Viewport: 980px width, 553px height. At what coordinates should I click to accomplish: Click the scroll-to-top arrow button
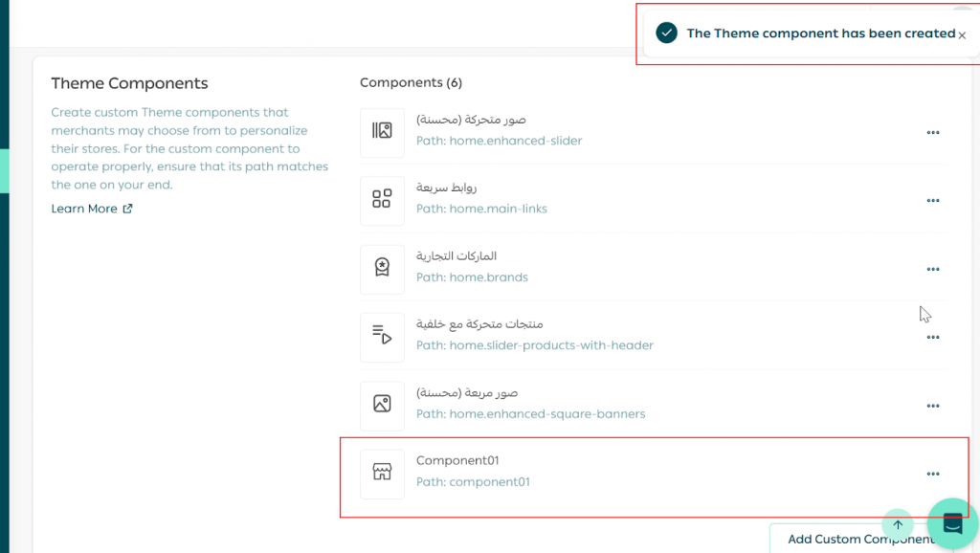tap(898, 524)
